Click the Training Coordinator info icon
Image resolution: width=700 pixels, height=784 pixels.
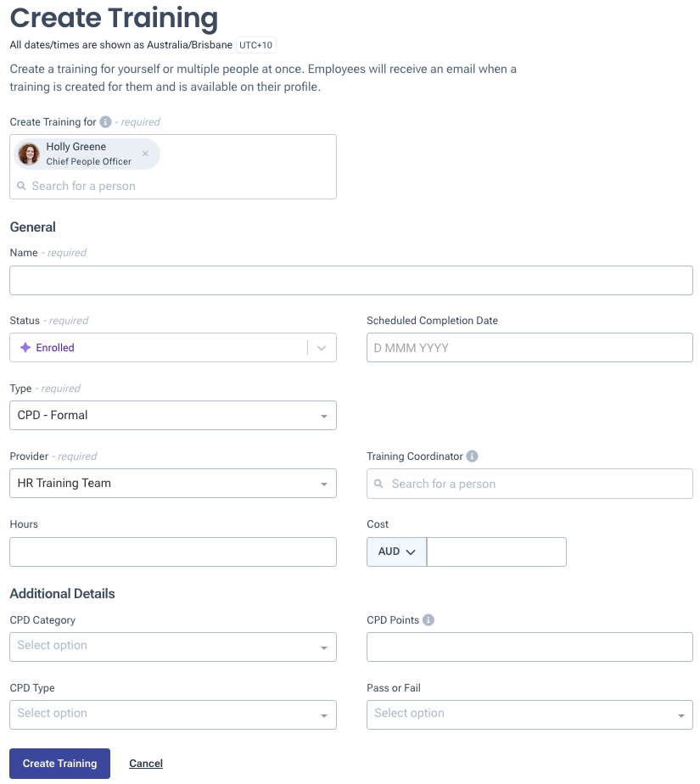472,456
